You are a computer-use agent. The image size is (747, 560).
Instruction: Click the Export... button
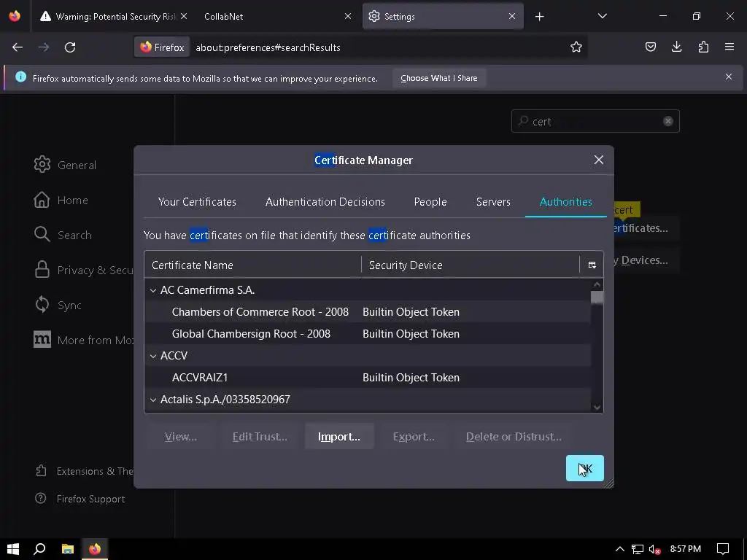414,436
